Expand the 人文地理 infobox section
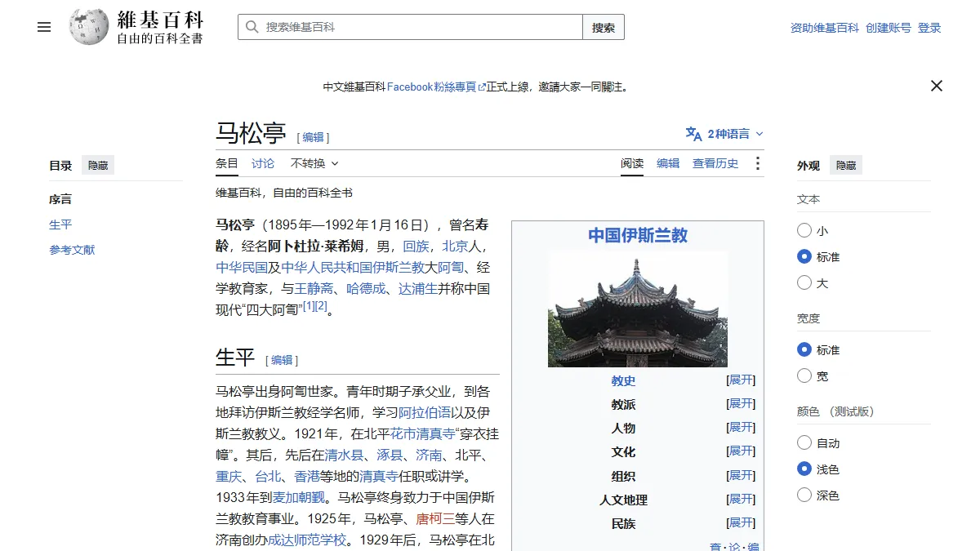This screenshot has height=551, width=980. 742,499
